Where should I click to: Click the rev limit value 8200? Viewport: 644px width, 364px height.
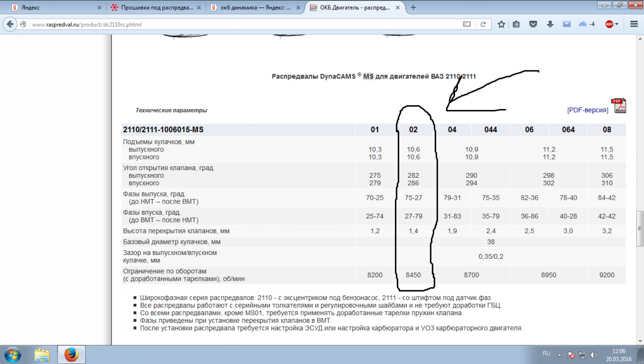[375, 275]
